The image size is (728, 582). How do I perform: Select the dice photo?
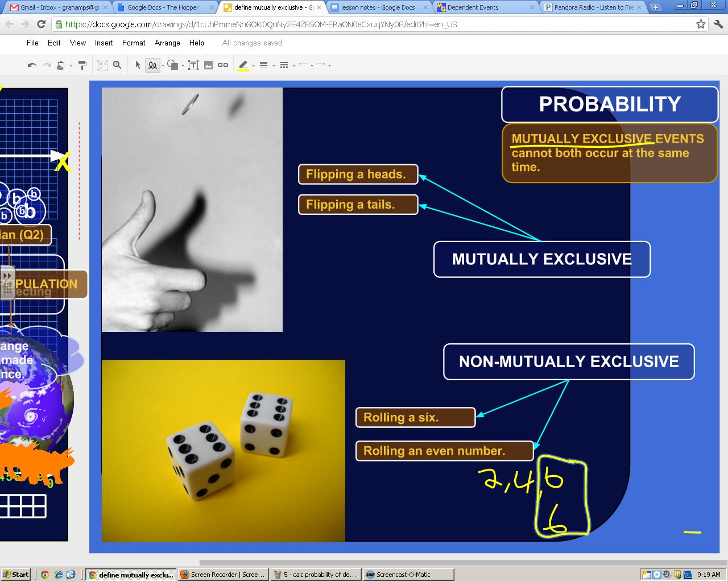(223, 451)
